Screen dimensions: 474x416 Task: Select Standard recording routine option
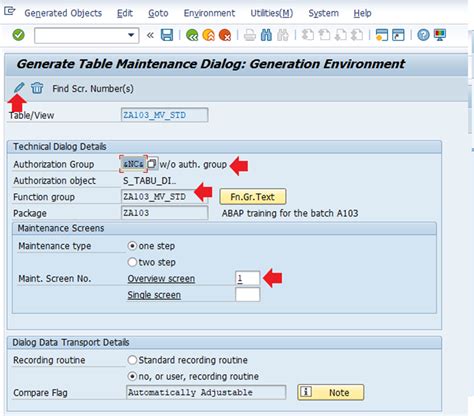click(132, 360)
